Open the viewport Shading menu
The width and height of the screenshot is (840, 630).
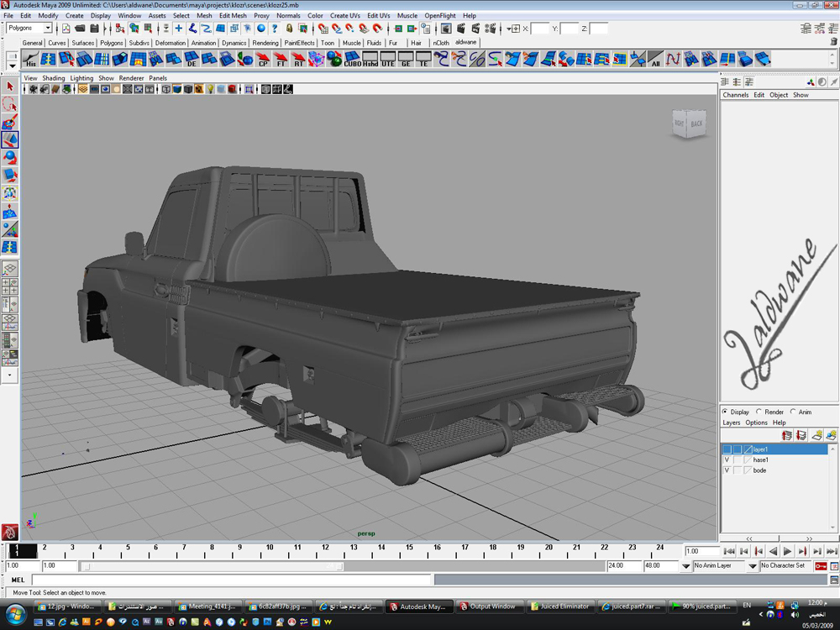click(54, 78)
